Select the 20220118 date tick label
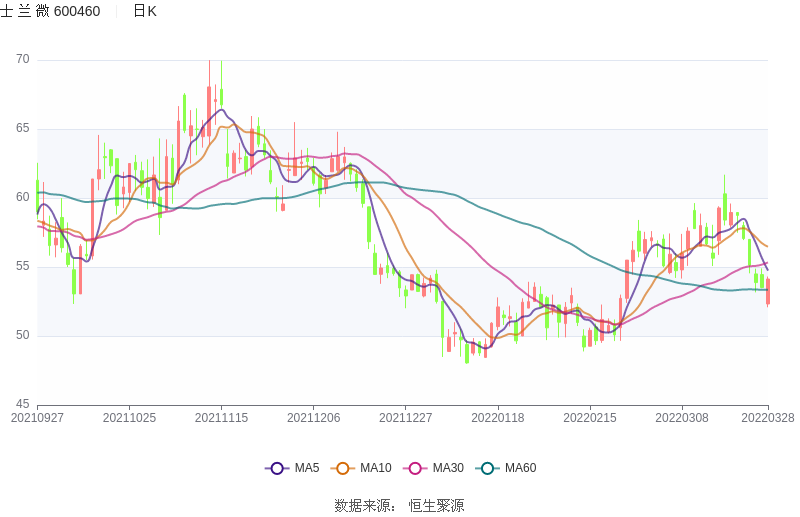 [x=497, y=418]
